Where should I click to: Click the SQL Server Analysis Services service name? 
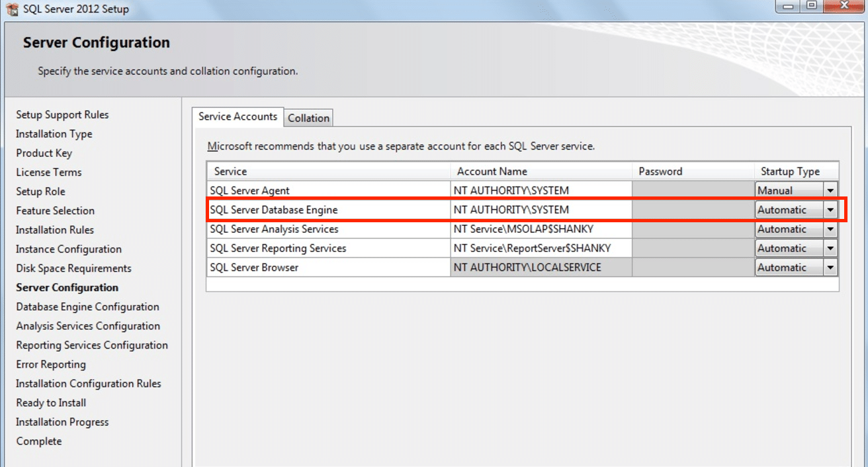point(274,229)
